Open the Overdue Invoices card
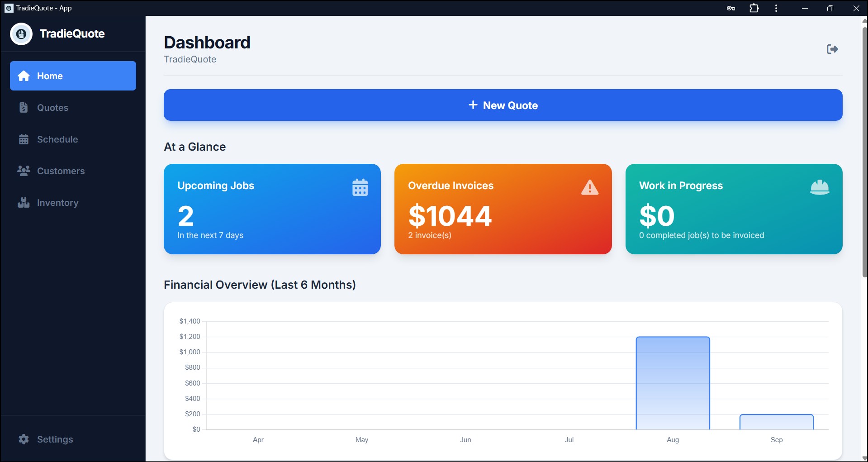Screen dimensions: 868x462 click(x=503, y=209)
